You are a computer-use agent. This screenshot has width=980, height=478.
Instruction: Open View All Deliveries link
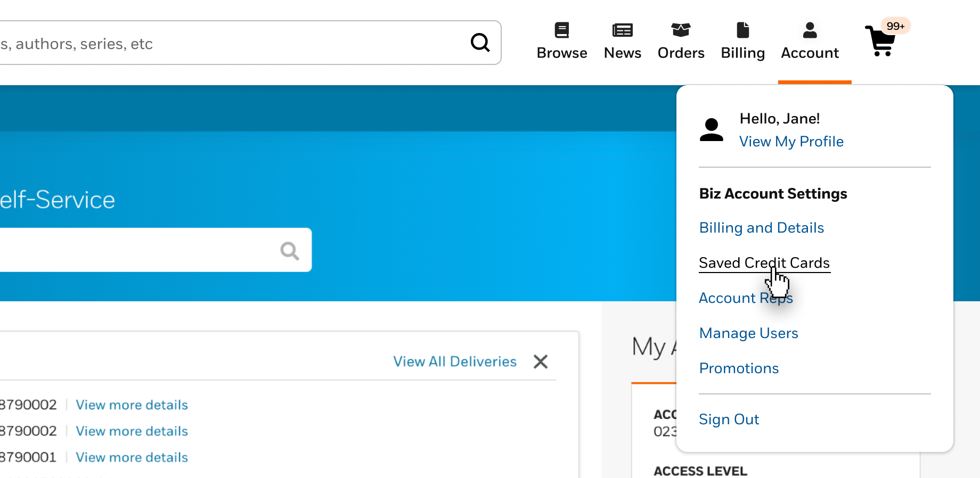[x=455, y=362]
